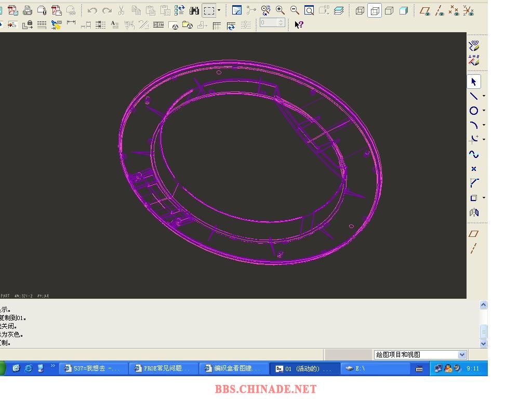Screen dimensions: 532x399
Task: Open Find with the binoculars icon
Action: pos(194,11)
